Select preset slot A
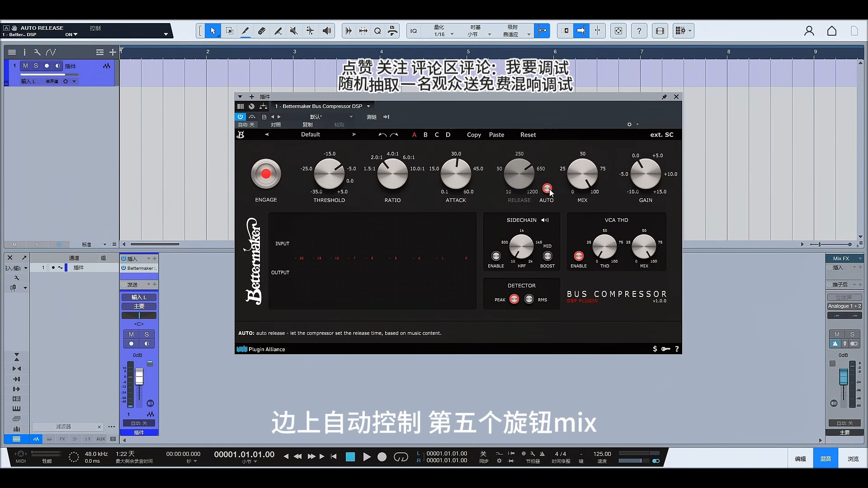 [414, 135]
